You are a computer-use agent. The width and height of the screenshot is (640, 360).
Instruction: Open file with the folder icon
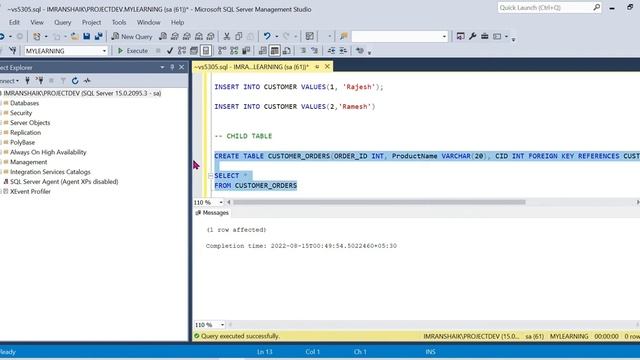click(x=75, y=36)
